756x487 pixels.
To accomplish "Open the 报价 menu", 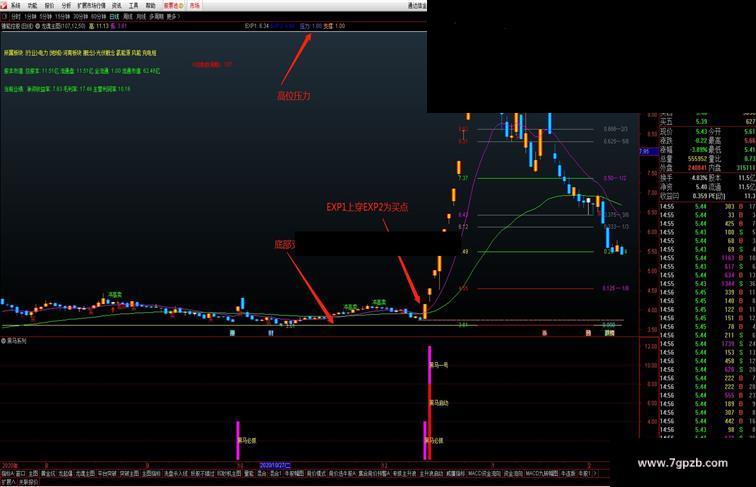I will [x=49, y=6].
